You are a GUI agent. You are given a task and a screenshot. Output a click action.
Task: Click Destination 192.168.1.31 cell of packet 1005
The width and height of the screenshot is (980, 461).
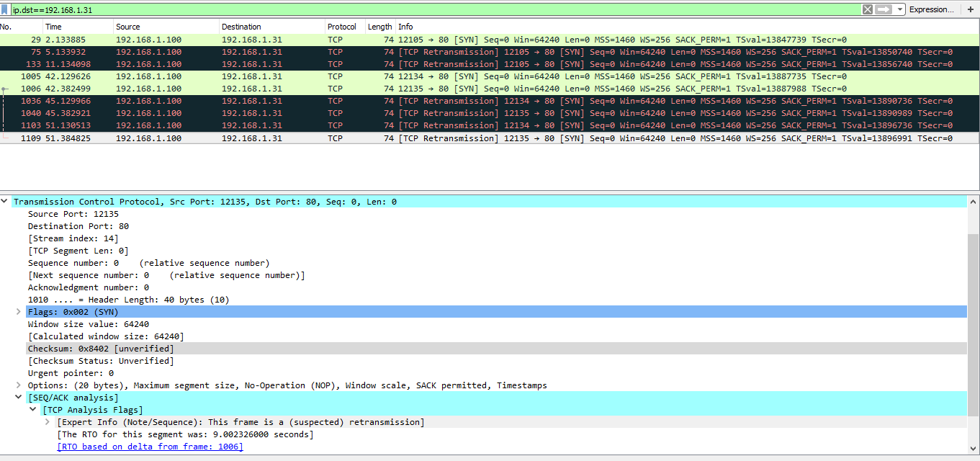tap(252, 76)
